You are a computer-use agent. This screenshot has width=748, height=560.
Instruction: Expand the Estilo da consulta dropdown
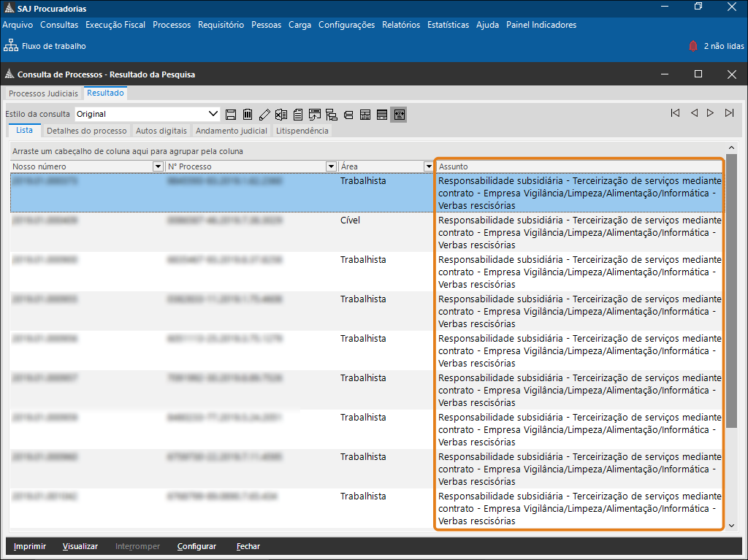pos(213,114)
